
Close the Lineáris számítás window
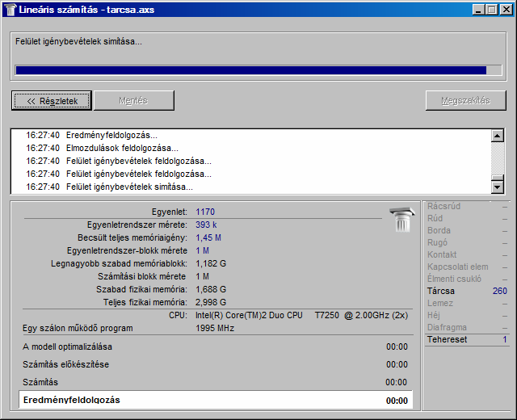(x=506, y=10)
